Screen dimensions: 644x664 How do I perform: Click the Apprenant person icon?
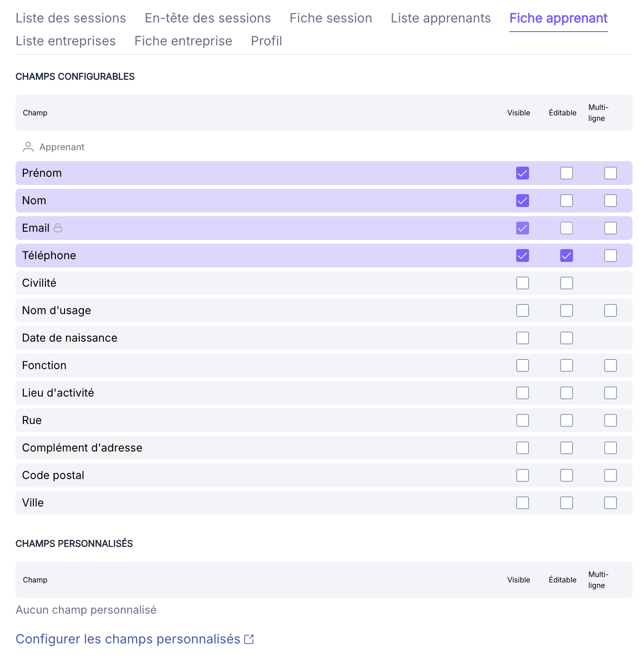(28, 147)
